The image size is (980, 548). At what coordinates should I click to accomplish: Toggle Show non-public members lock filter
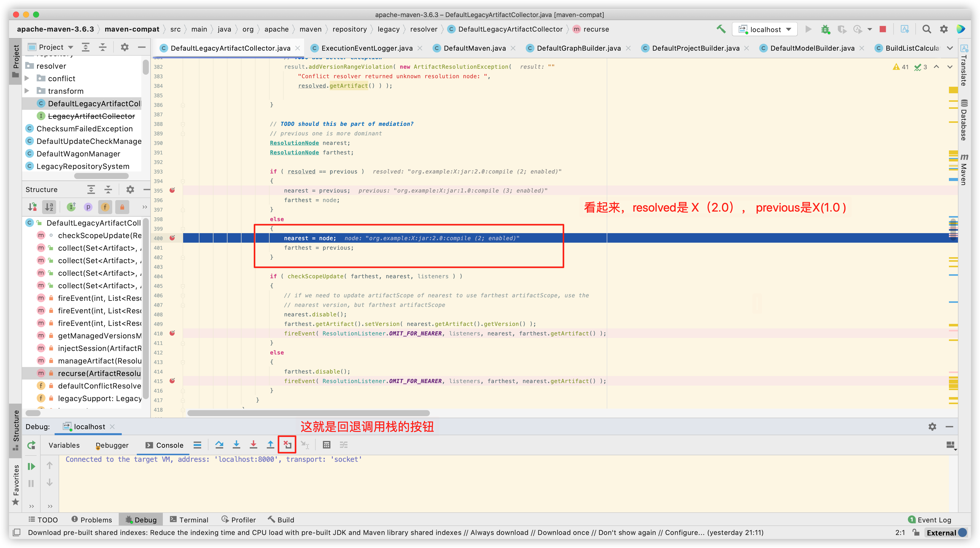click(x=122, y=207)
